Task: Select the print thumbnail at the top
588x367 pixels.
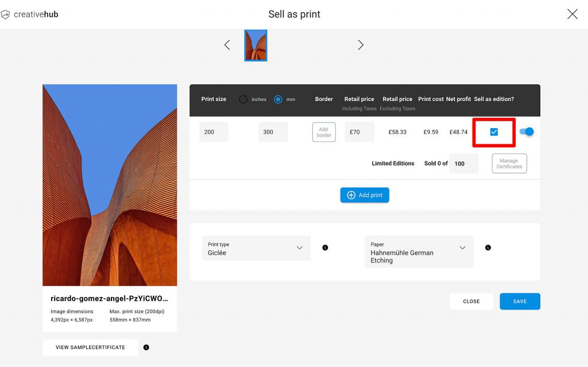Action: point(255,45)
